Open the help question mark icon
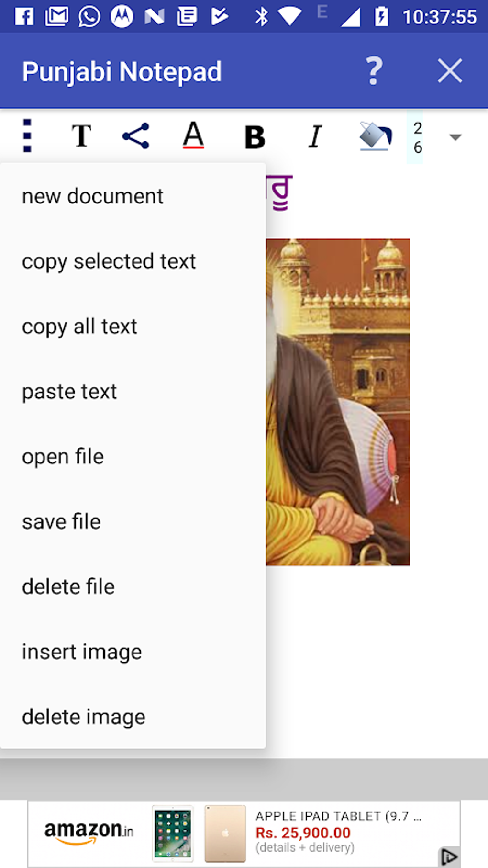488x868 pixels. [x=374, y=71]
